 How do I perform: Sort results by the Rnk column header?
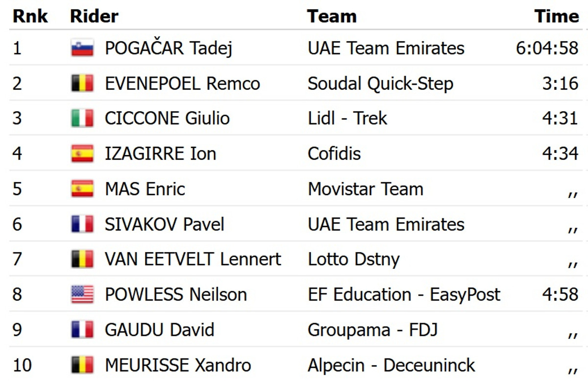(30, 16)
